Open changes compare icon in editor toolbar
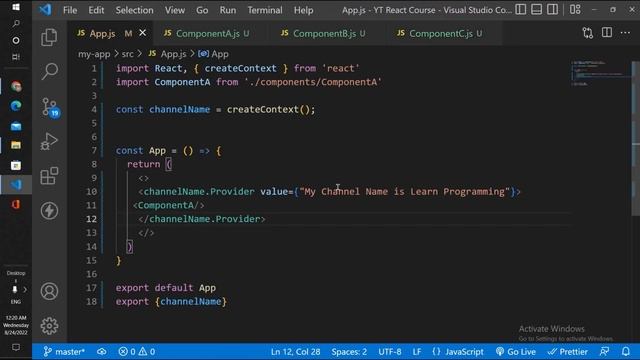640x360 pixels. pos(588,33)
